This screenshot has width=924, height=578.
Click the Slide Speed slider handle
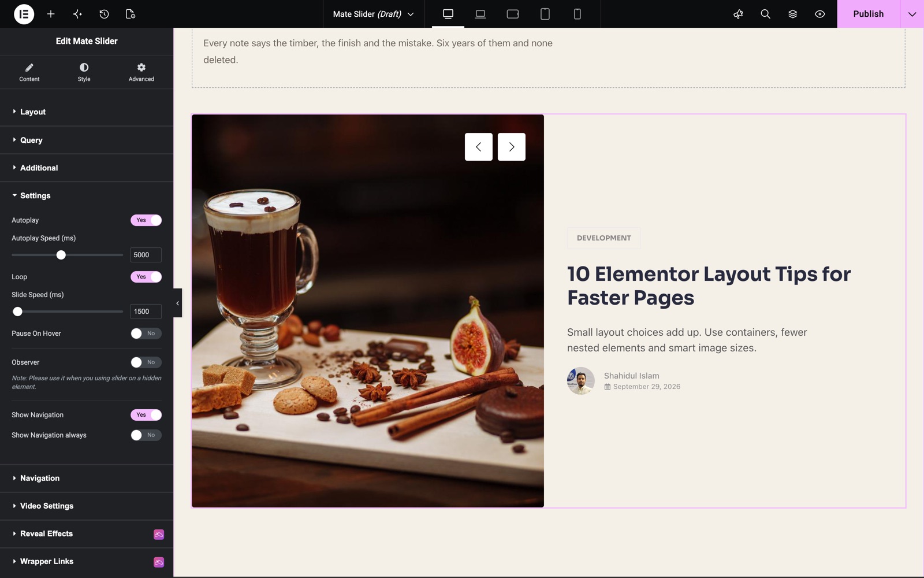pos(18,312)
